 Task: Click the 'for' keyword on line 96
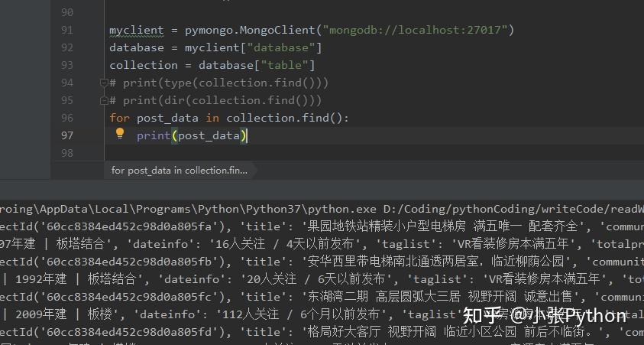tap(119, 118)
